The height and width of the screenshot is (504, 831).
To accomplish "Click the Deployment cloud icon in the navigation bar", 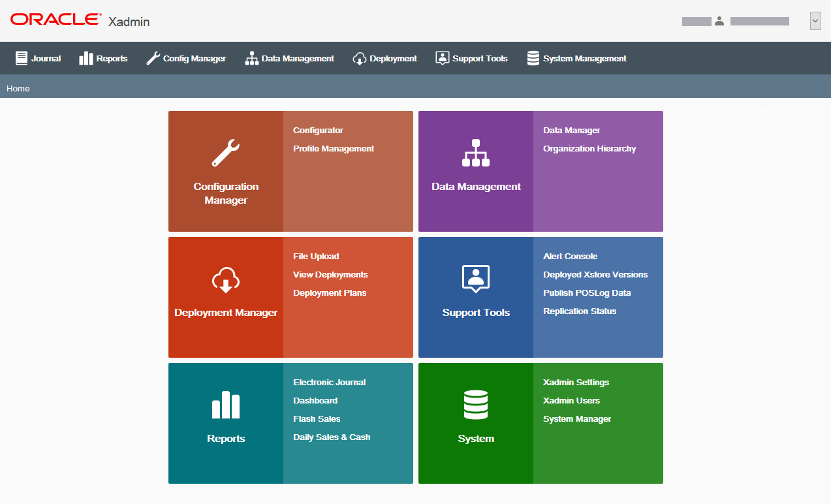I will click(360, 58).
